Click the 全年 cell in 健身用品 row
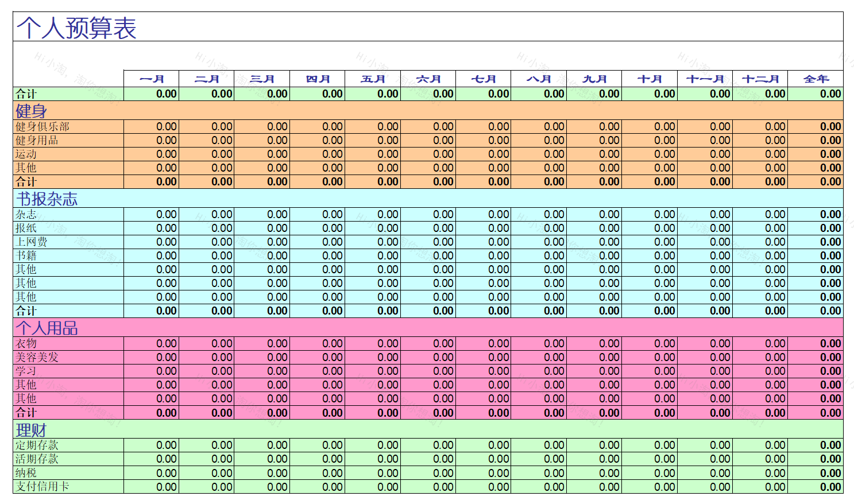The image size is (854, 504). 816,140
